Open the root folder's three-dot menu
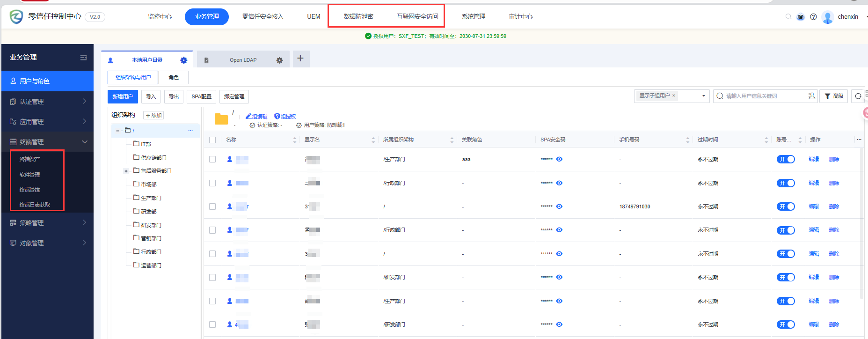 click(190, 131)
